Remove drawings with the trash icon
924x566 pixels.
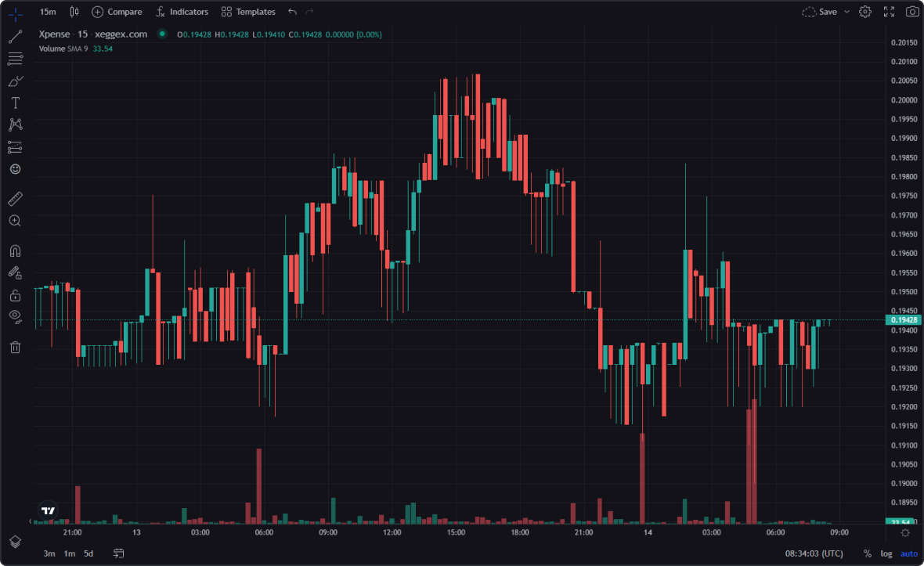[x=15, y=347]
